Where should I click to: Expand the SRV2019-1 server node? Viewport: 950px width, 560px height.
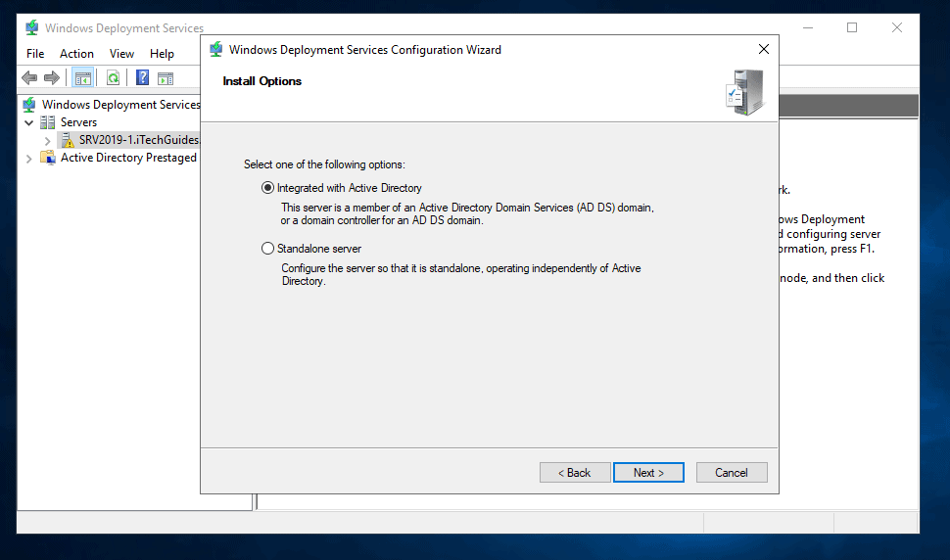pos(47,140)
